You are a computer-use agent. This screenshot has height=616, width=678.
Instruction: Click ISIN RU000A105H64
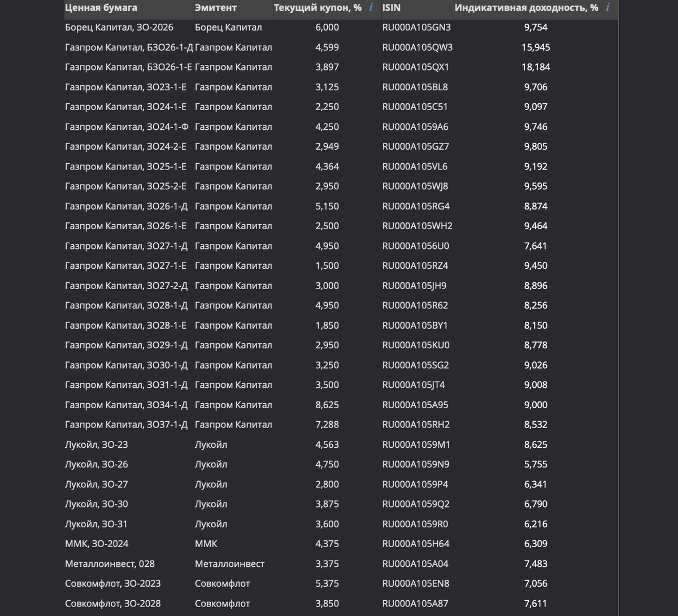tap(416, 544)
